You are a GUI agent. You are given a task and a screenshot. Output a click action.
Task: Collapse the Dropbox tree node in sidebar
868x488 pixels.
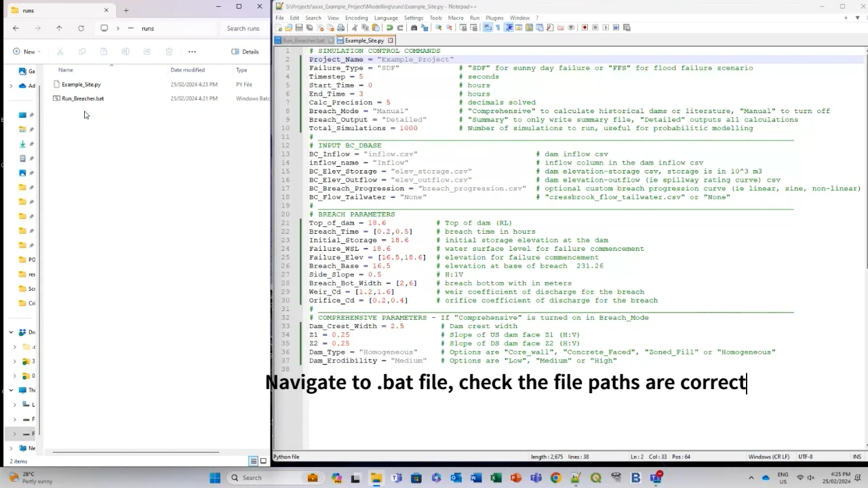point(11,332)
